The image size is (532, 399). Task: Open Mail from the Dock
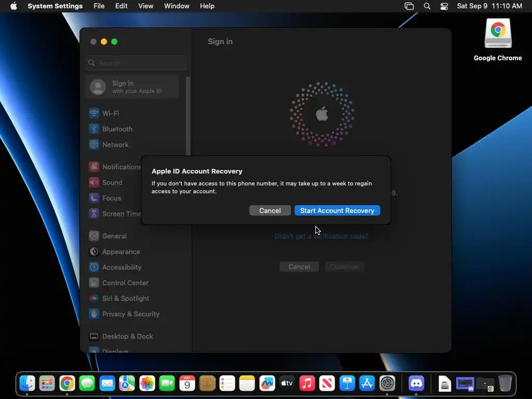[107, 383]
